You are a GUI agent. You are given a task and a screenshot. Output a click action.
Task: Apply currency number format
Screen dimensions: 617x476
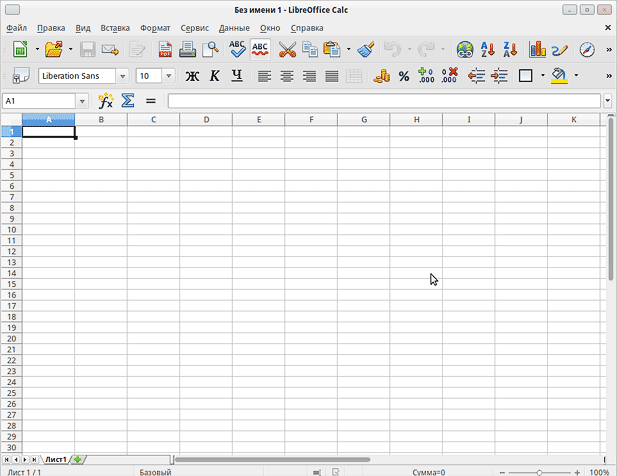[x=382, y=76]
